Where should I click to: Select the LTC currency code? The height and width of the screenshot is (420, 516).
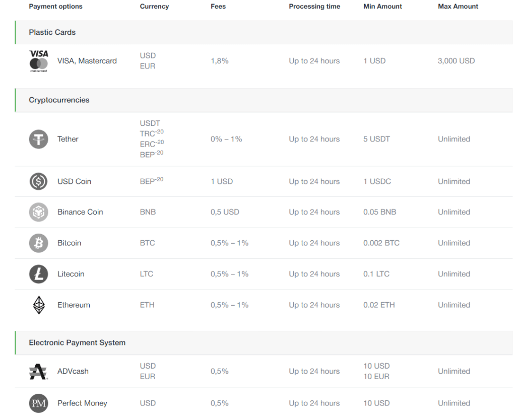click(x=147, y=274)
